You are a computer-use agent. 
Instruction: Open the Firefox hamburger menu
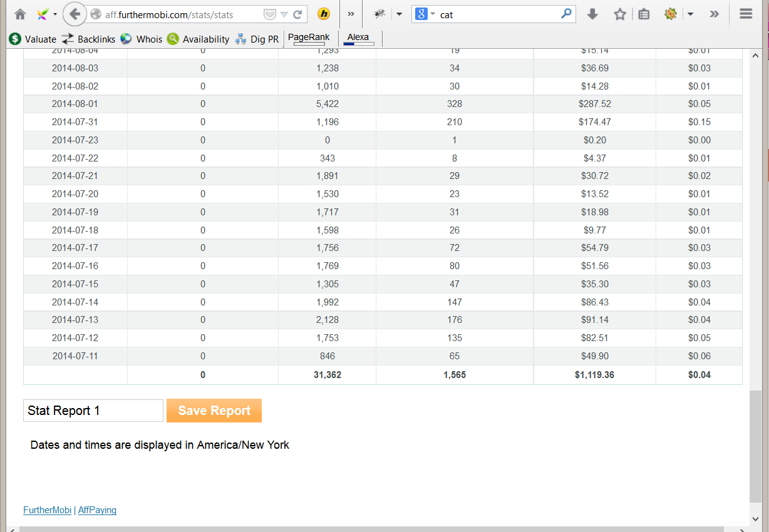point(745,14)
